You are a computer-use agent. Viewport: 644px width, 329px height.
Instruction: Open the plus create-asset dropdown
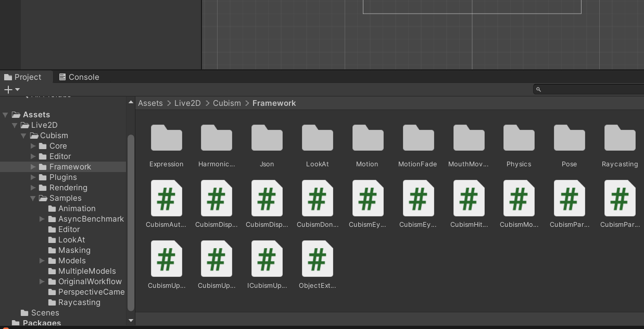[x=11, y=90]
